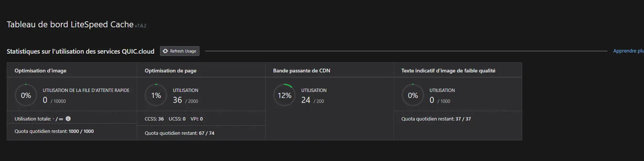Click the CCSS: 36 statistic

[x=154, y=119]
